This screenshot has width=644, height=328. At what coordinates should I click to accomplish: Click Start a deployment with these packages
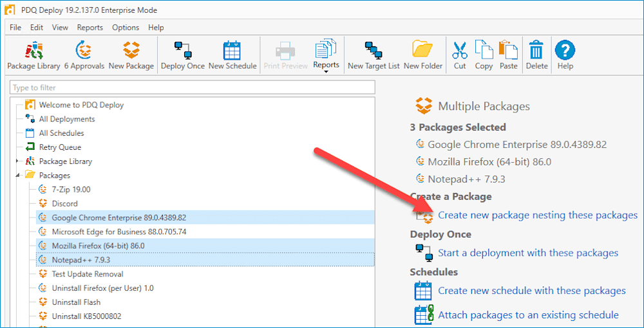click(x=528, y=253)
